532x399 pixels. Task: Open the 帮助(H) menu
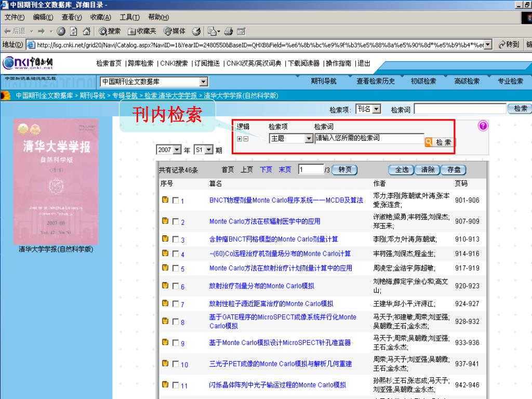click(158, 17)
